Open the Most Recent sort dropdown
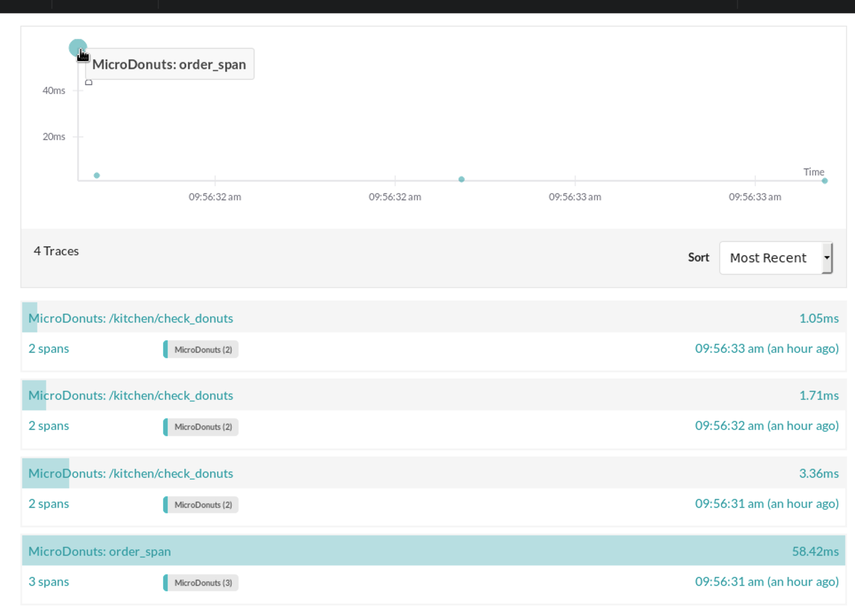 click(x=776, y=258)
